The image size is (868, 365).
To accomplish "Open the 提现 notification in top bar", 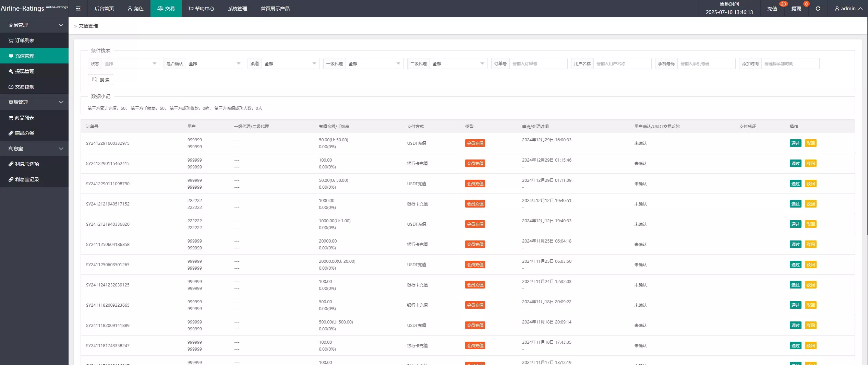I will (x=796, y=9).
